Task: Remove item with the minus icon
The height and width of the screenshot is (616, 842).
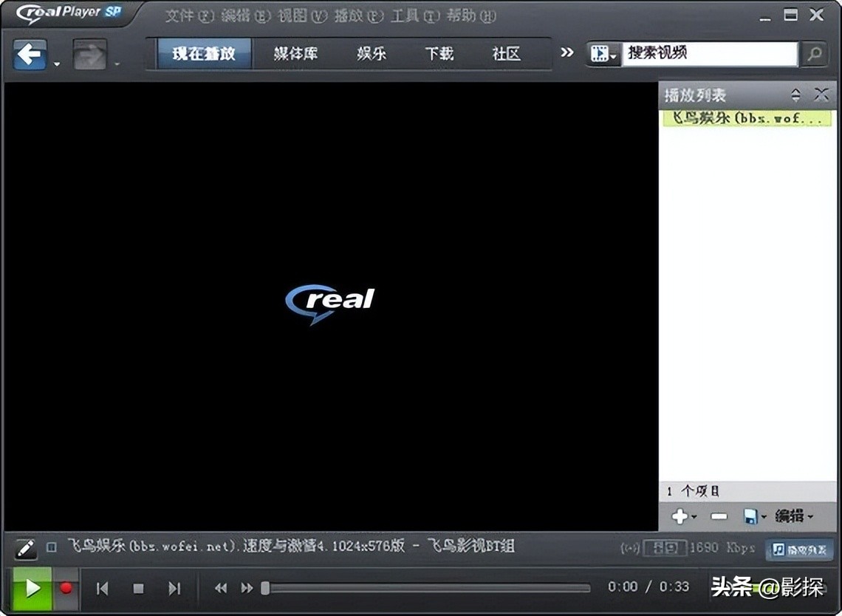Action: click(x=719, y=516)
